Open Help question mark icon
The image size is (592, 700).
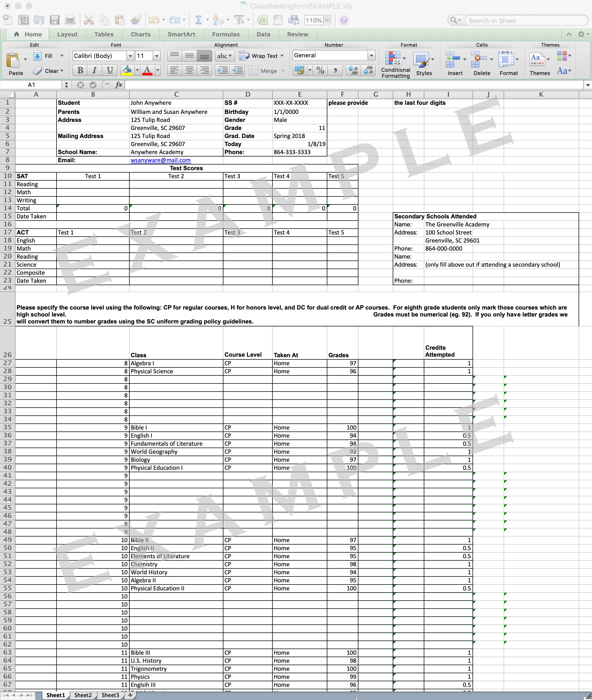coord(344,20)
